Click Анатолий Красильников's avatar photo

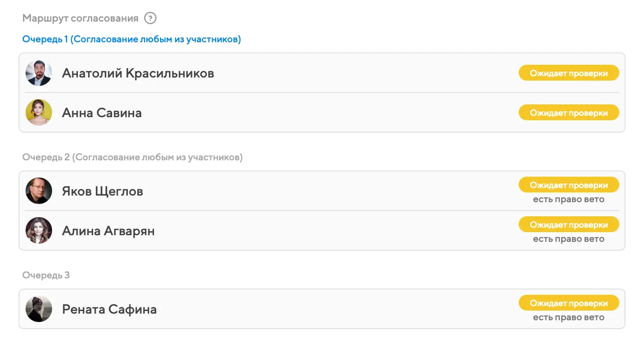tap(39, 73)
